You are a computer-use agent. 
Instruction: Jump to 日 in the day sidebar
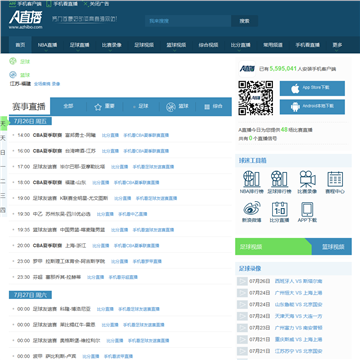tap(3, 152)
